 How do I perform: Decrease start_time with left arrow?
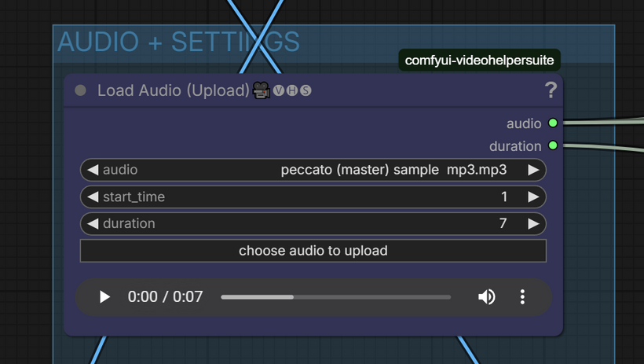(93, 197)
